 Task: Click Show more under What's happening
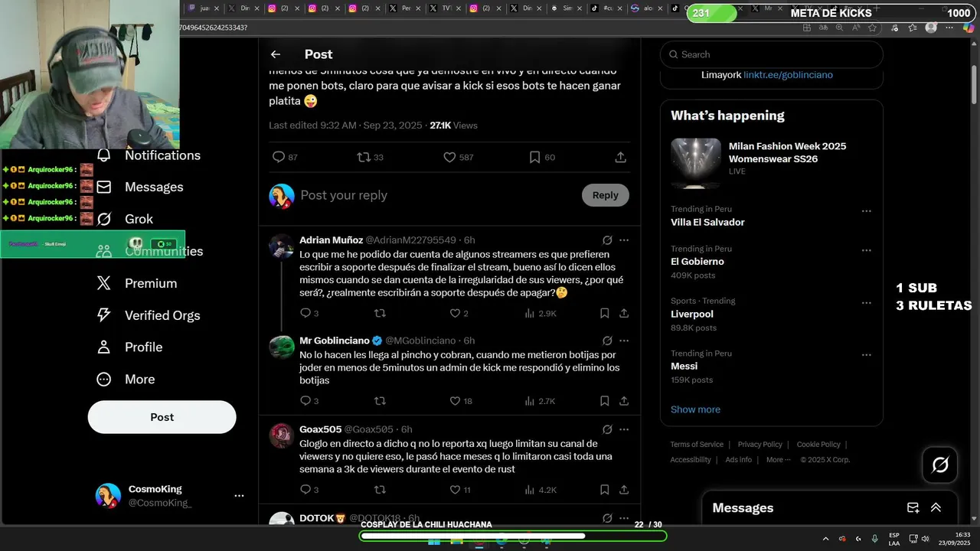point(695,409)
